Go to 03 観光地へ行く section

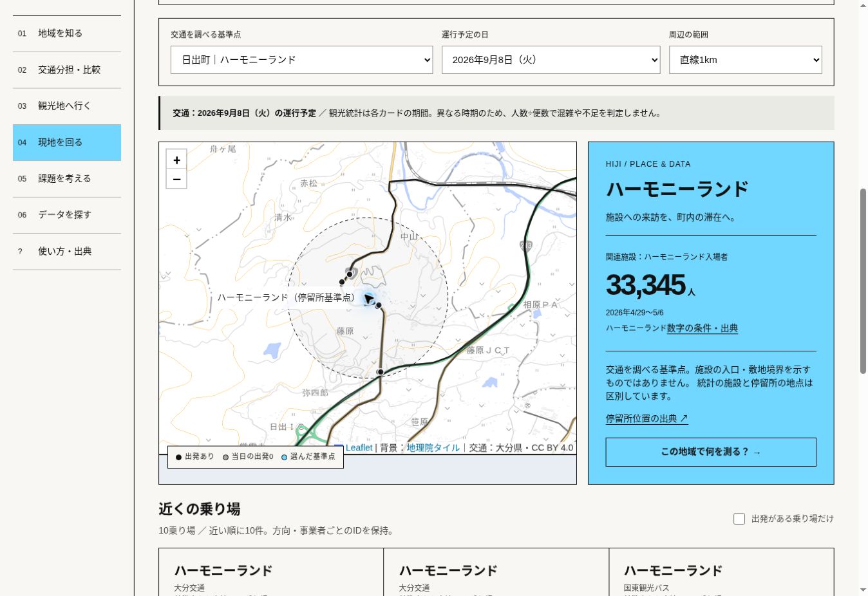pyautogui.click(x=67, y=106)
